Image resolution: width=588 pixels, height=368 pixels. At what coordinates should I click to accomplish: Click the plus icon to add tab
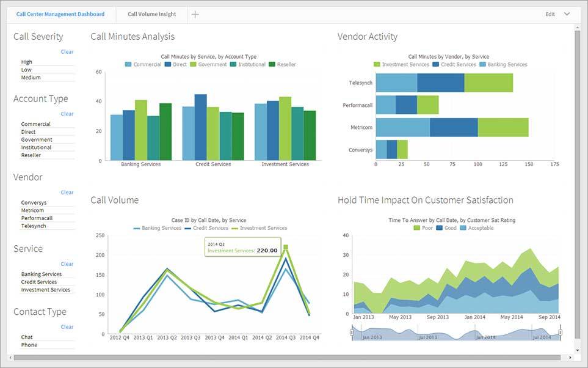(x=195, y=14)
